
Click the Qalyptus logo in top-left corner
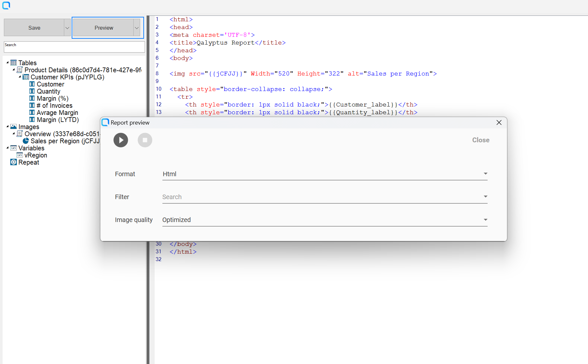(6, 5)
